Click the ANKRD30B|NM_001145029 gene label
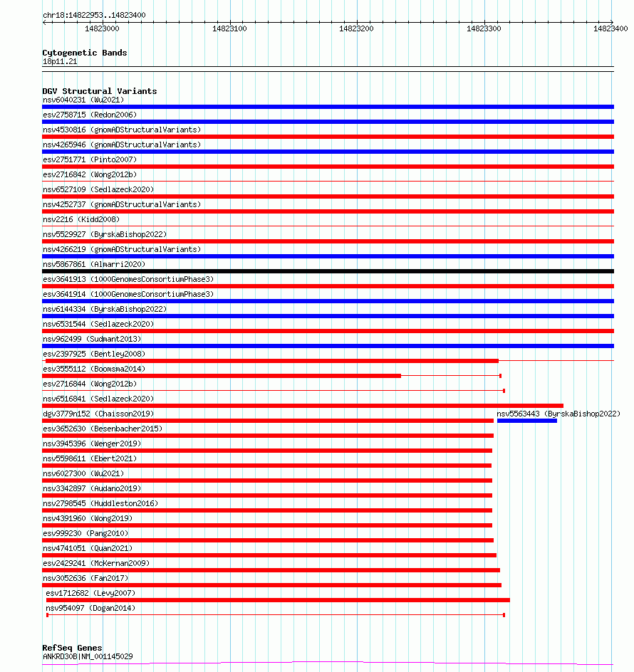 point(88,656)
